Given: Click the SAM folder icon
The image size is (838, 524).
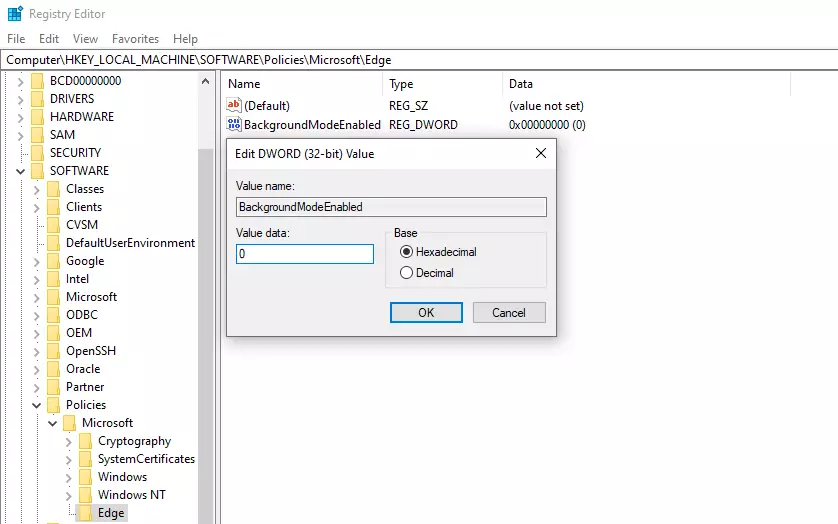Looking at the screenshot, I should point(37,135).
